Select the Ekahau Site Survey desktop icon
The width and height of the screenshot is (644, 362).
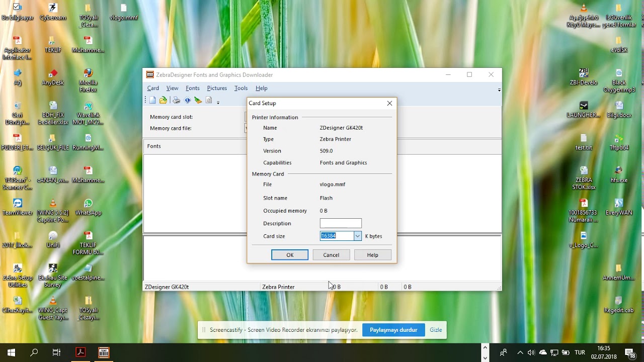click(53, 276)
